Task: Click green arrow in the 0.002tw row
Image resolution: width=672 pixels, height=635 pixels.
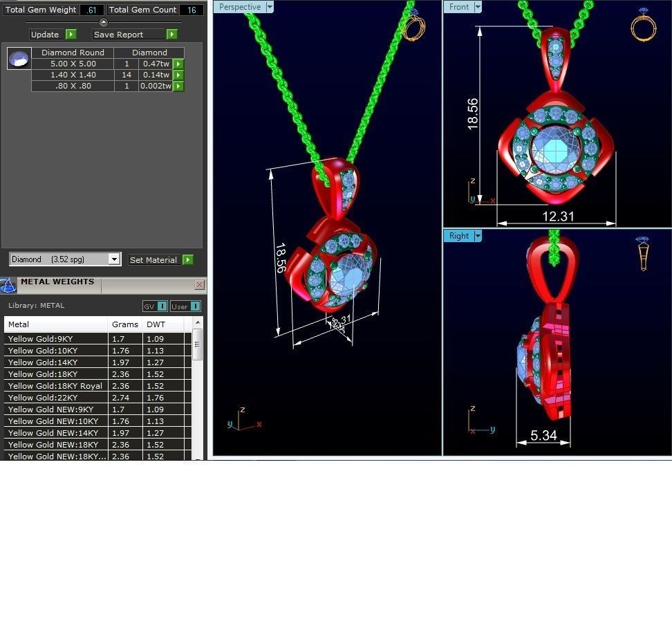Action: point(178,86)
